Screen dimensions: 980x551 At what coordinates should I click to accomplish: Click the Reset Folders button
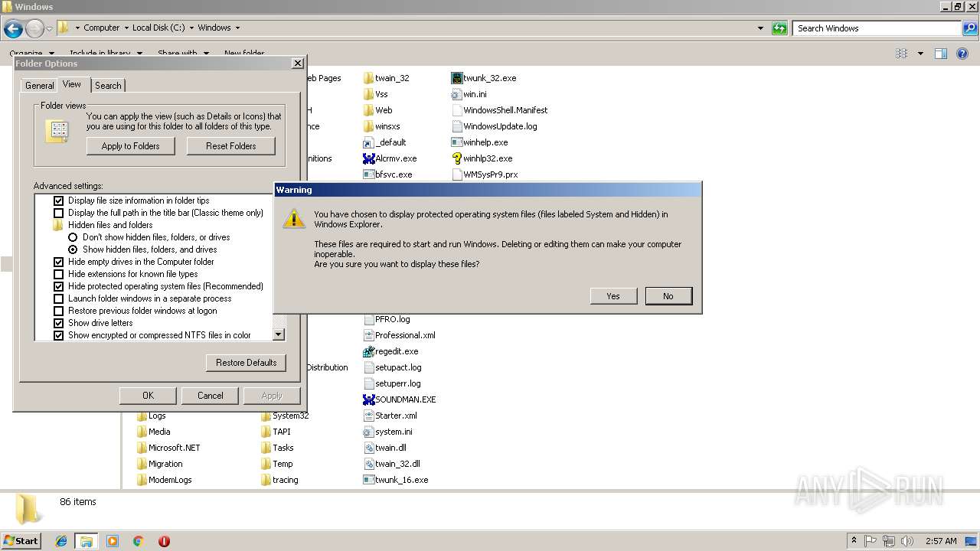[231, 146]
